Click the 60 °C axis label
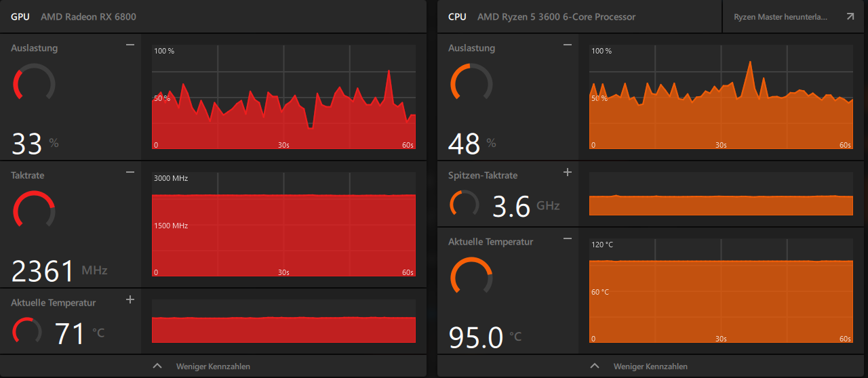Viewport: 868px width, 378px height. [600, 292]
